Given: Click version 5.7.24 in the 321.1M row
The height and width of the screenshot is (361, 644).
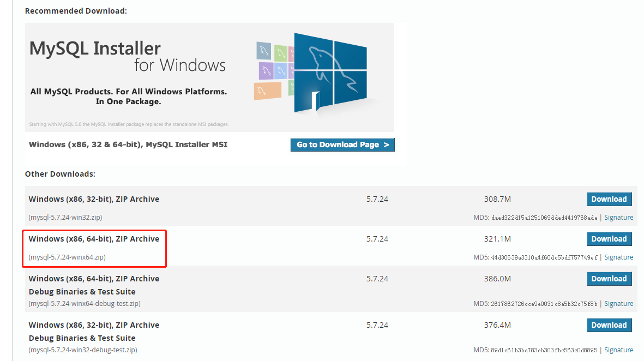Looking at the screenshot, I should tap(377, 239).
